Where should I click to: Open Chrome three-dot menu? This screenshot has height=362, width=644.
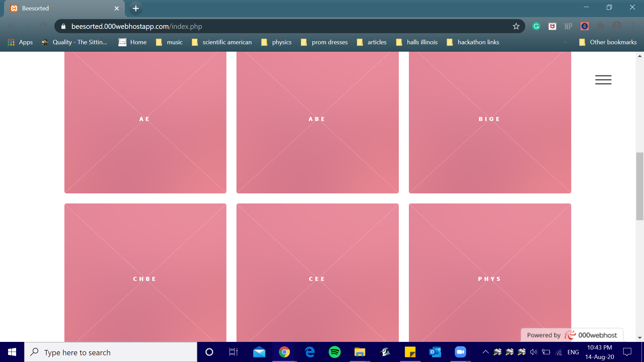pyautogui.click(x=633, y=26)
